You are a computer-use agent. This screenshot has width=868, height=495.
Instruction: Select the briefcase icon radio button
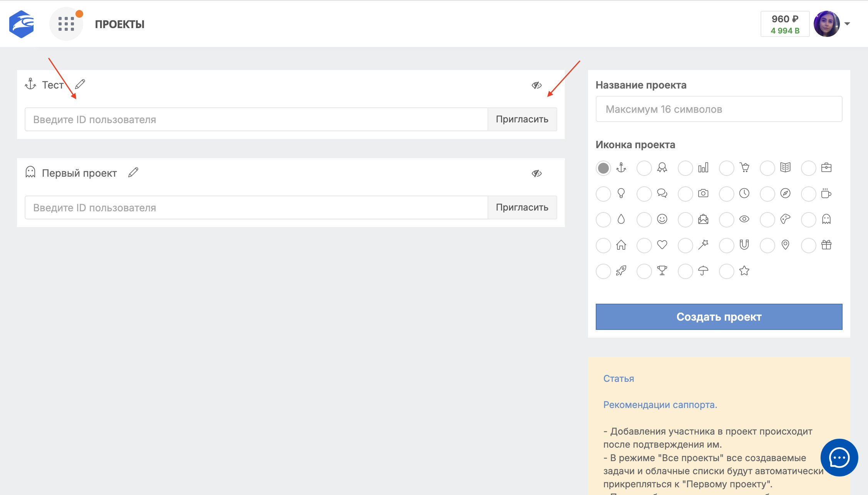click(809, 168)
